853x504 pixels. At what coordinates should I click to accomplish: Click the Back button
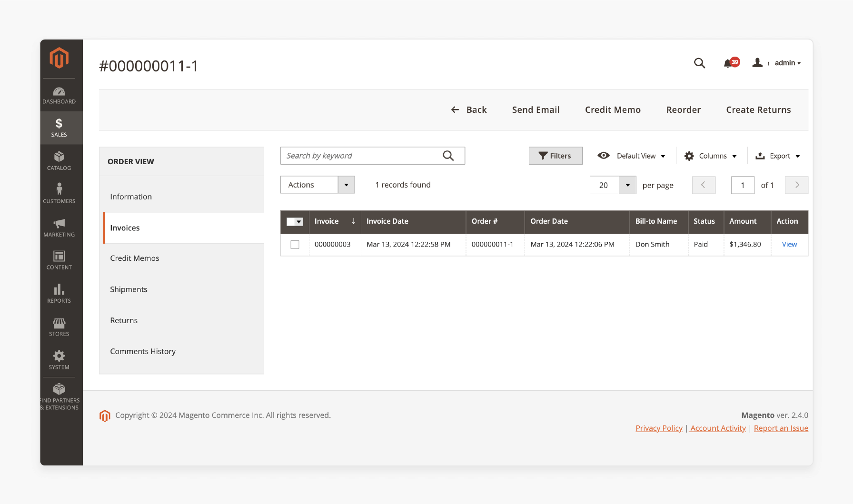469,110
